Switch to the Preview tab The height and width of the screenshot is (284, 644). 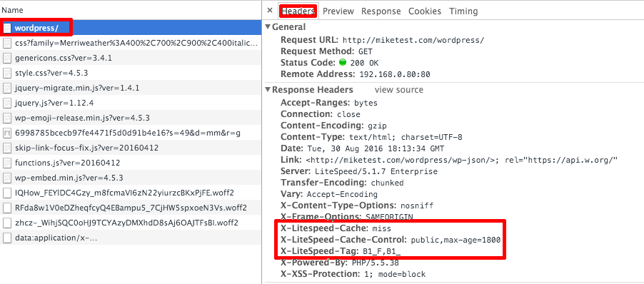(338, 11)
